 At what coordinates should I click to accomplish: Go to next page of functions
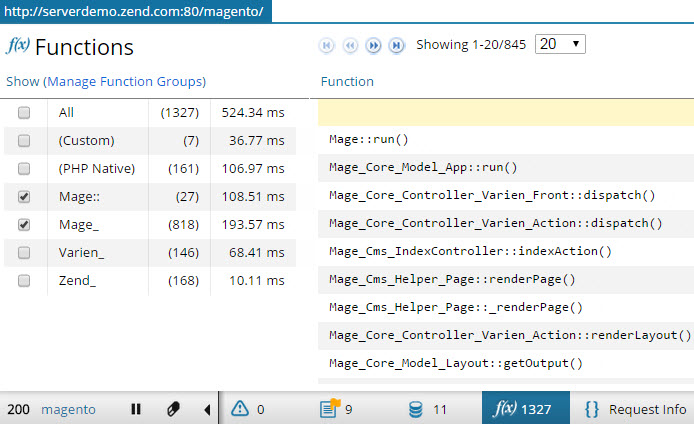(x=373, y=45)
